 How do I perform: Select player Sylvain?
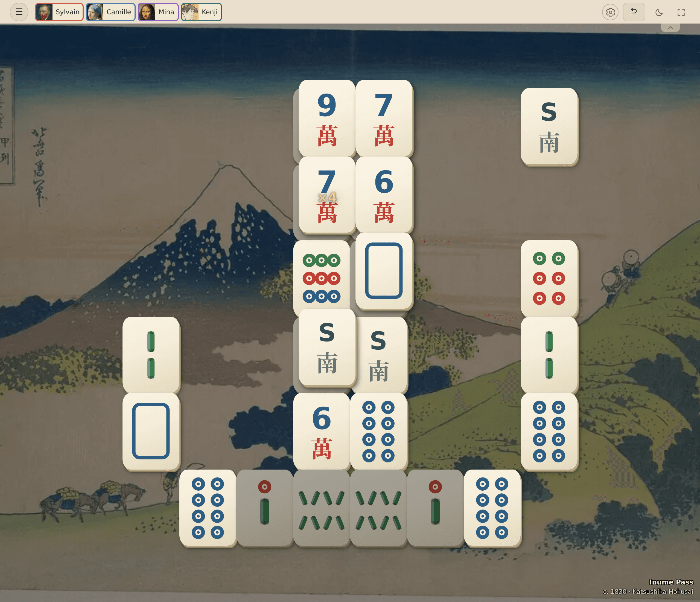click(59, 12)
